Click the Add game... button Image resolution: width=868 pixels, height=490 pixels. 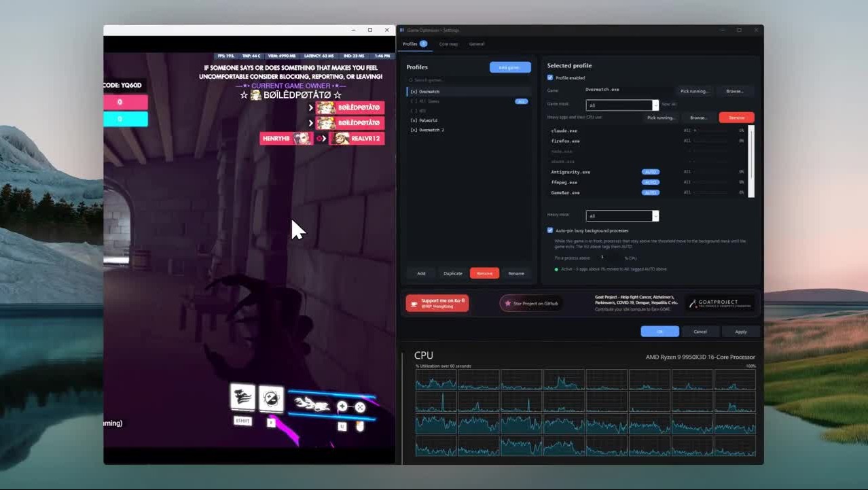(510, 67)
